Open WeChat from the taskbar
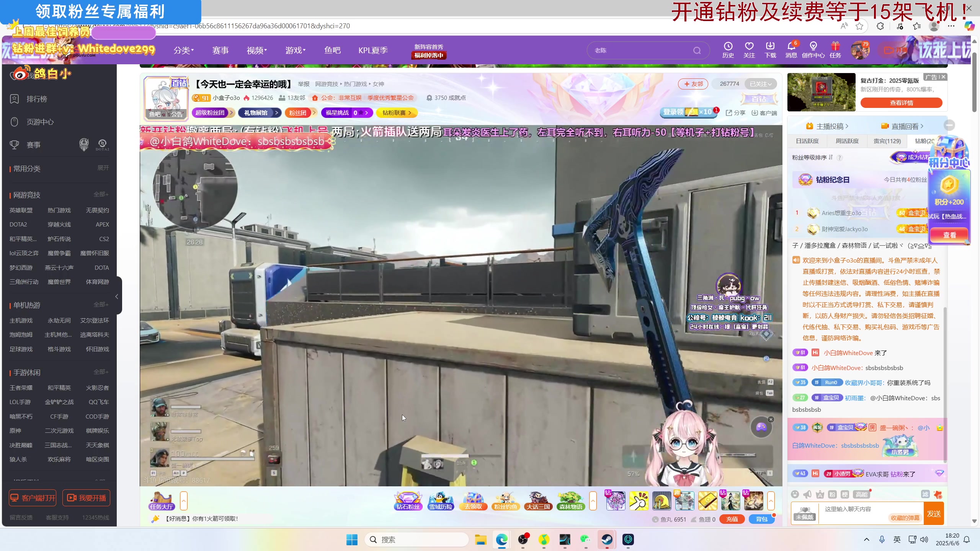 (x=585, y=540)
